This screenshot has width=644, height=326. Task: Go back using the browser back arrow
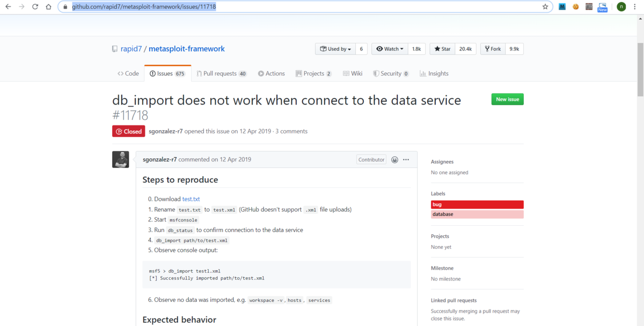click(x=8, y=7)
